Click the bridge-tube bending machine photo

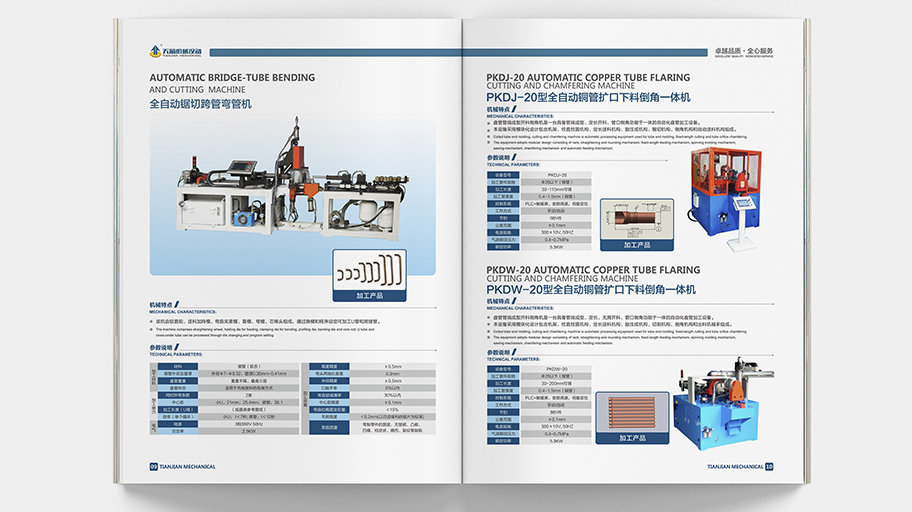[293, 177]
